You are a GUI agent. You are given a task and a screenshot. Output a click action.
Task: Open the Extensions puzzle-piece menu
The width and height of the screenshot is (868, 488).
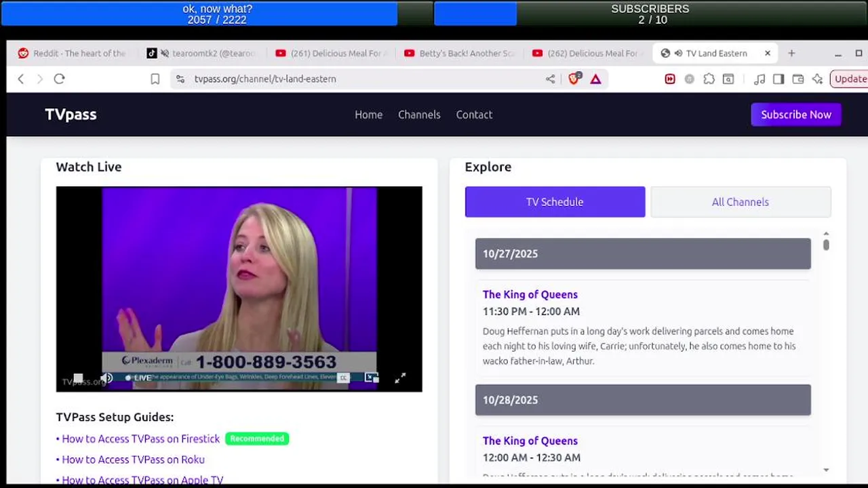tap(709, 79)
